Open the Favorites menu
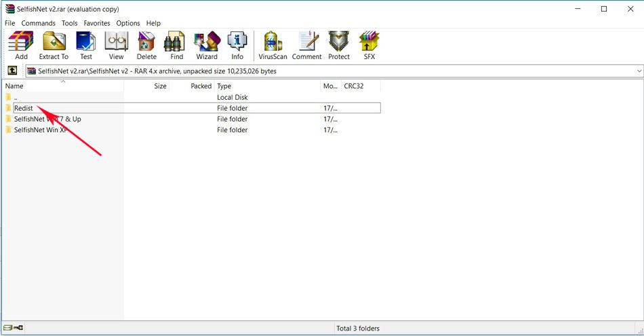The image size is (644, 336). pyautogui.click(x=97, y=23)
